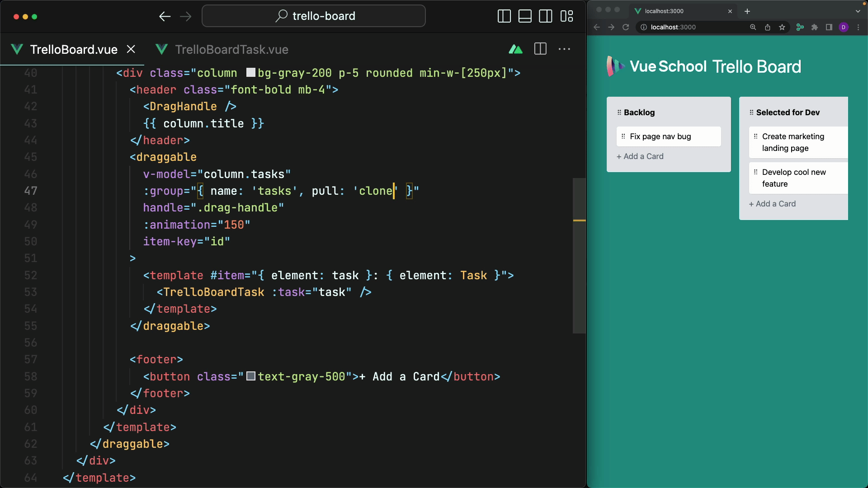View site information icon in address bar
Image resolution: width=868 pixels, height=488 pixels.
point(644,27)
